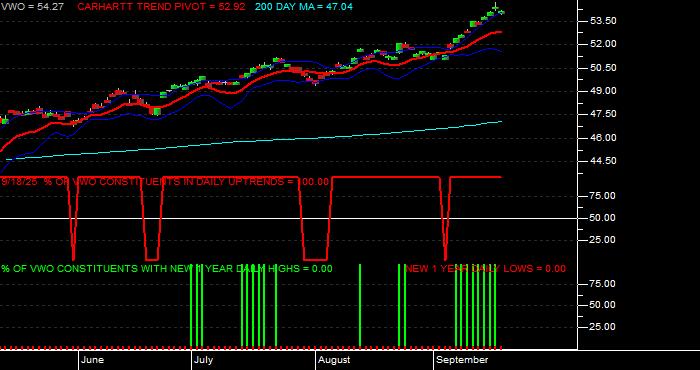Viewport: 700px width, 370px height.
Task: Click the 44.50 price axis value
Action: click(x=603, y=161)
